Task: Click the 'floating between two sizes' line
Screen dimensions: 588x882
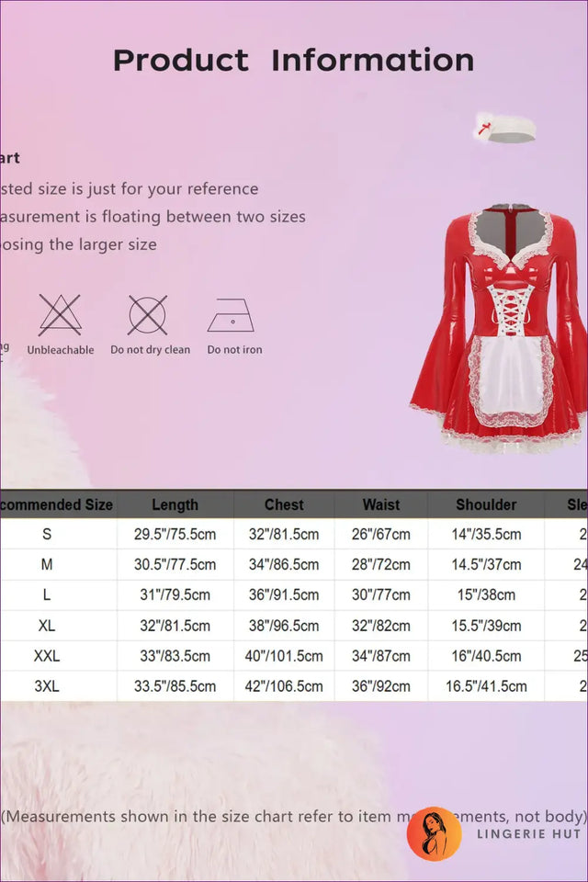Action: [x=153, y=217]
